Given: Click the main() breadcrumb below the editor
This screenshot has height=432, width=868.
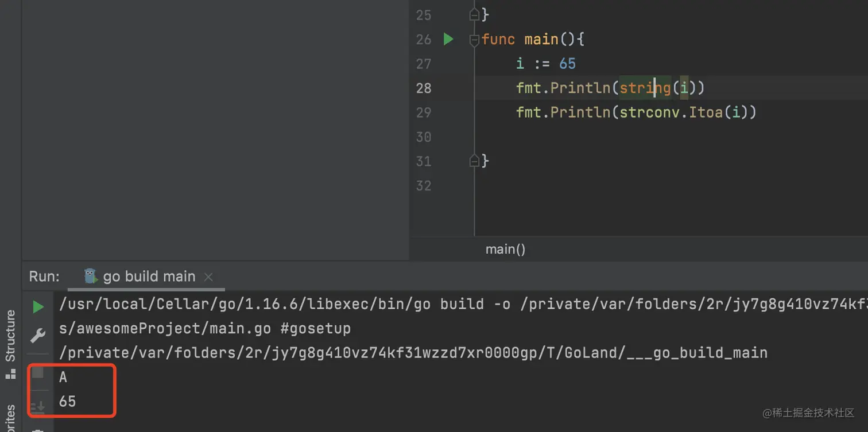Looking at the screenshot, I should tap(505, 250).
